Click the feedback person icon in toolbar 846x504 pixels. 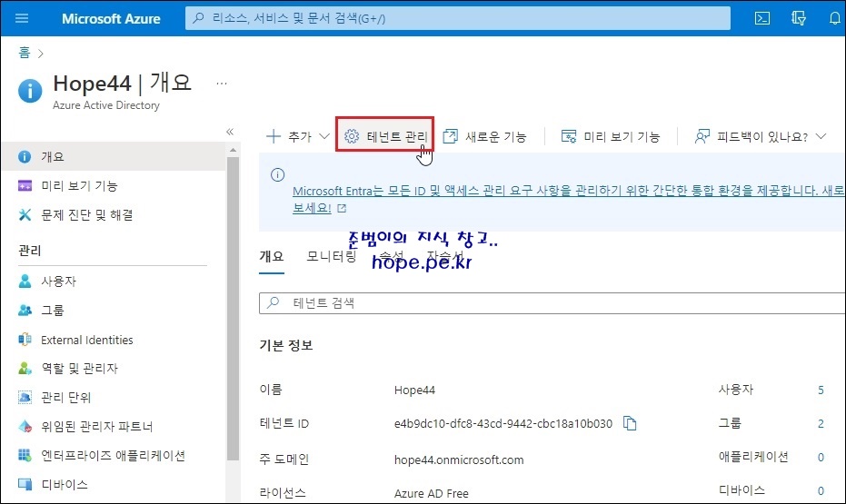click(702, 136)
